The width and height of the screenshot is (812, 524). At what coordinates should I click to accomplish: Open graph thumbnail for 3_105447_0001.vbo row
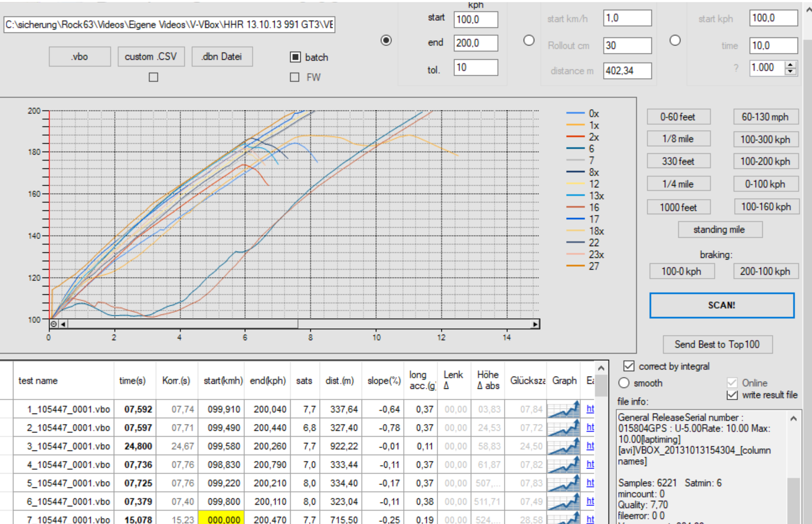tap(563, 446)
